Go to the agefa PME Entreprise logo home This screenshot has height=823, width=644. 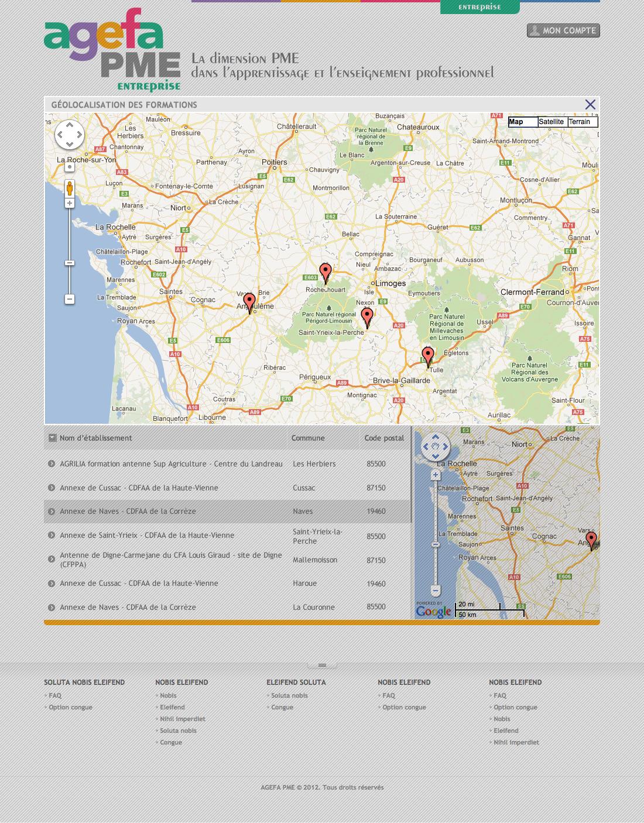112,50
